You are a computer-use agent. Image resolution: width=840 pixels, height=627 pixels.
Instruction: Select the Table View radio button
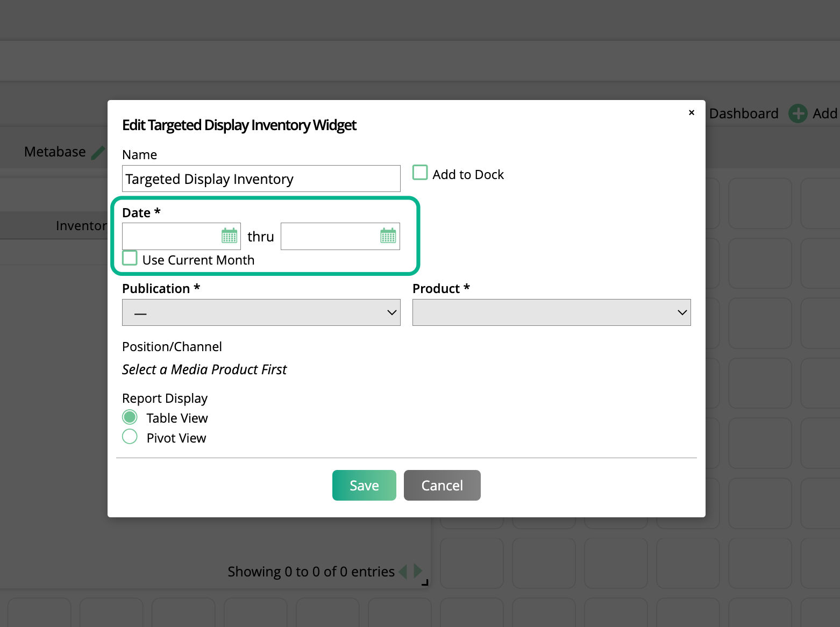(x=130, y=417)
